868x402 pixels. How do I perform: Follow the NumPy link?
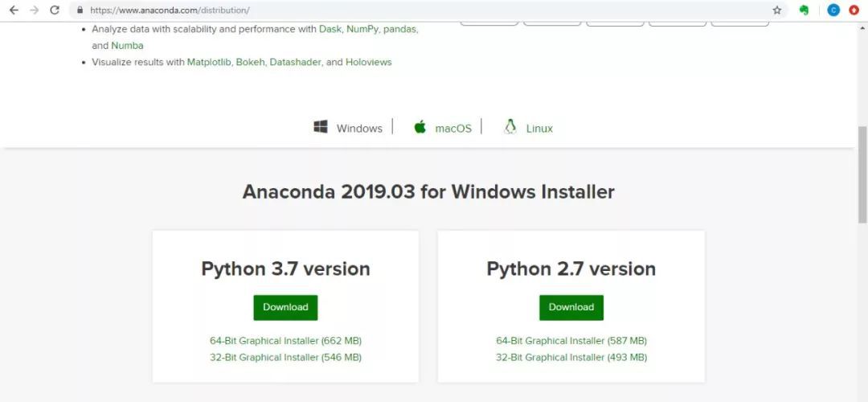tap(362, 29)
